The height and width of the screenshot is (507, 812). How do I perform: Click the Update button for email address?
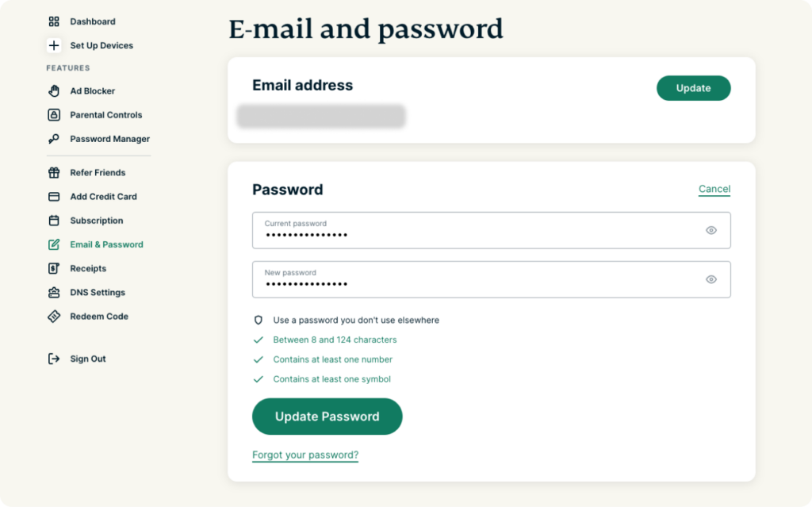point(693,88)
